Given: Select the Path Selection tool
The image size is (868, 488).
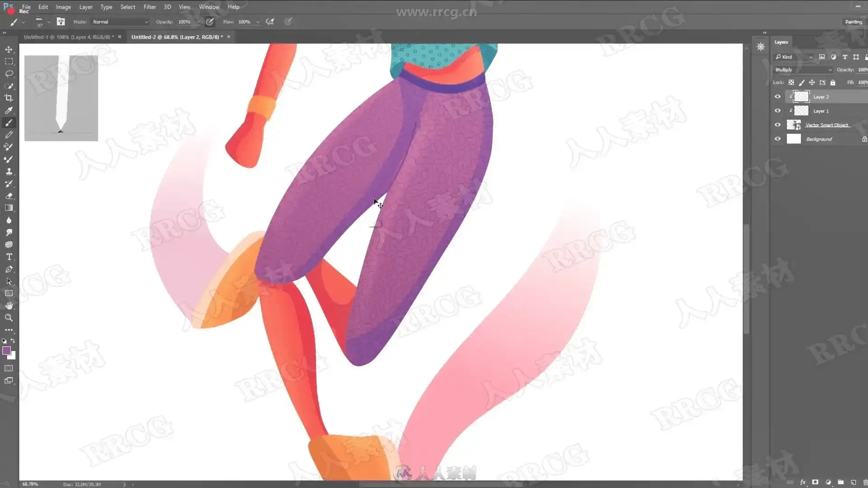Looking at the screenshot, I should tap(9, 281).
